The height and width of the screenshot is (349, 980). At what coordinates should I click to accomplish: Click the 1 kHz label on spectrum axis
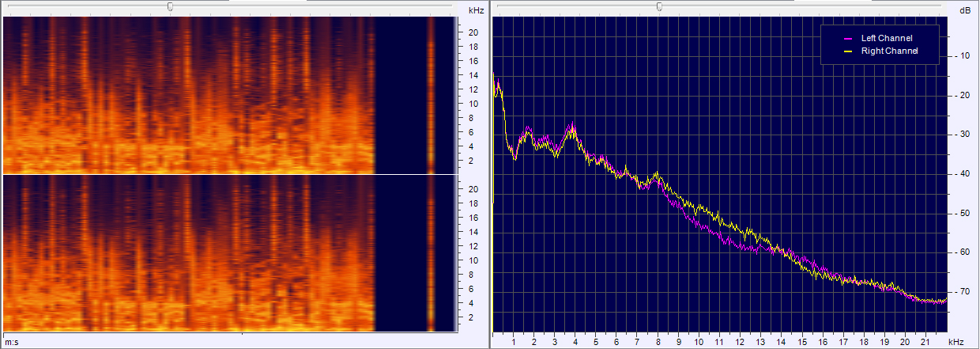(514, 342)
